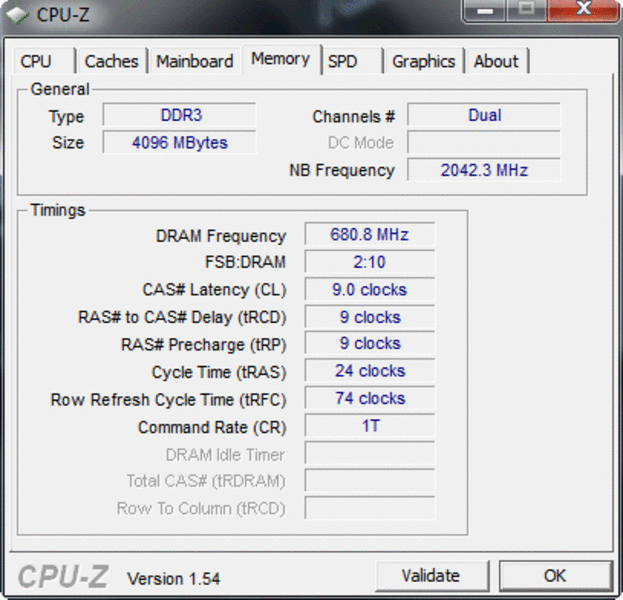Image resolution: width=623 pixels, height=600 pixels.
Task: Click the empty Row To Column field
Action: pyautogui.click(x=370, y=508)
